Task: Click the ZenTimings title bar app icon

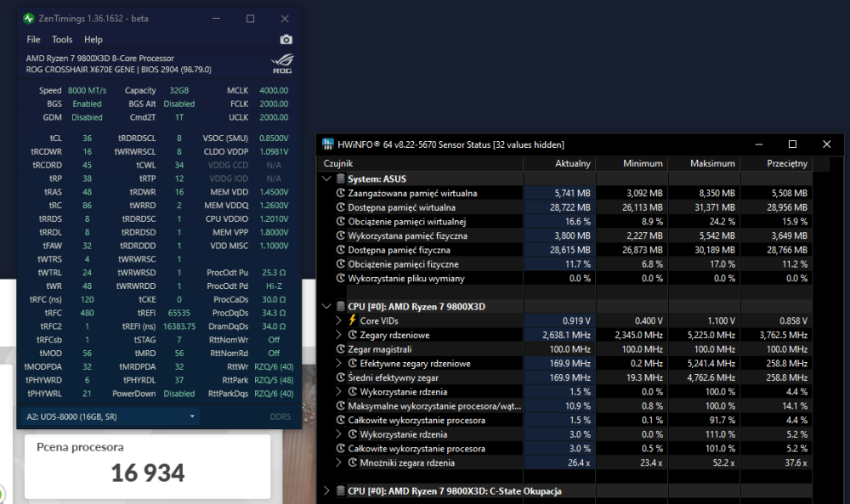Action: click(30, 19)
